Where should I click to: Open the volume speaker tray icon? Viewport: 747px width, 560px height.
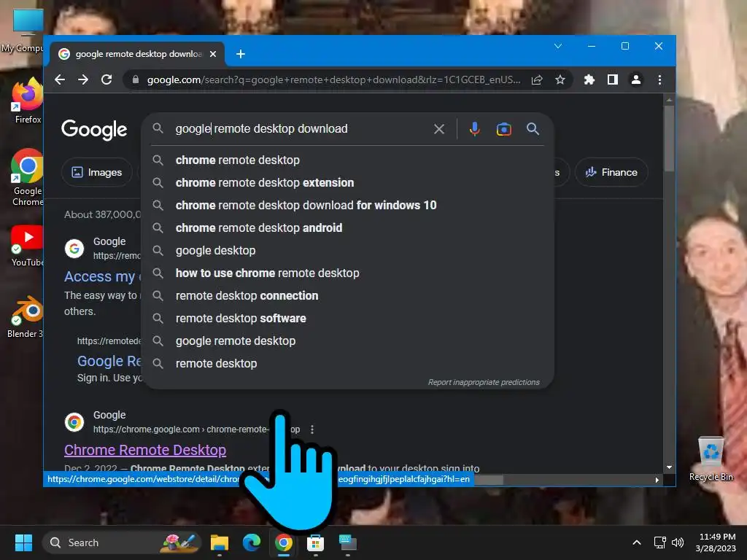[678, 542]
